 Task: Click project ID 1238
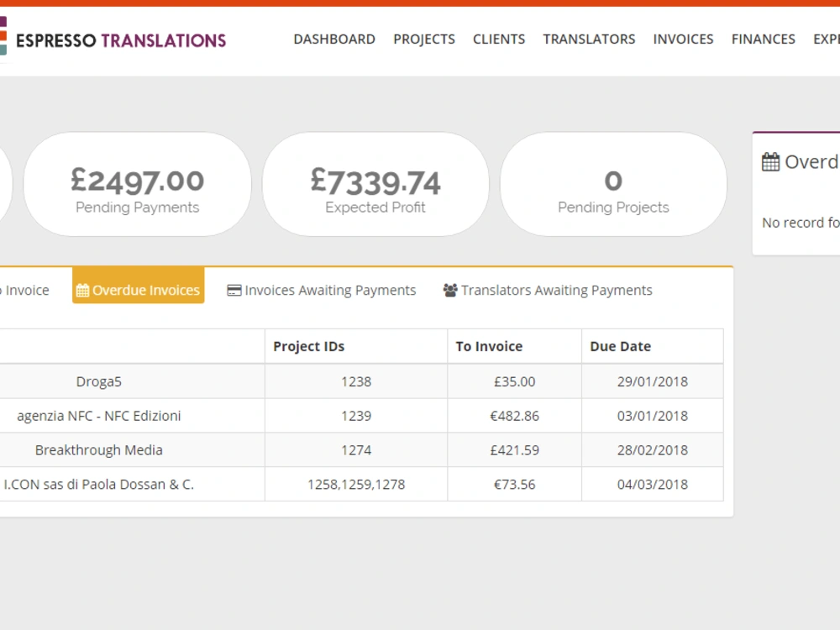[x=356, y=381]
